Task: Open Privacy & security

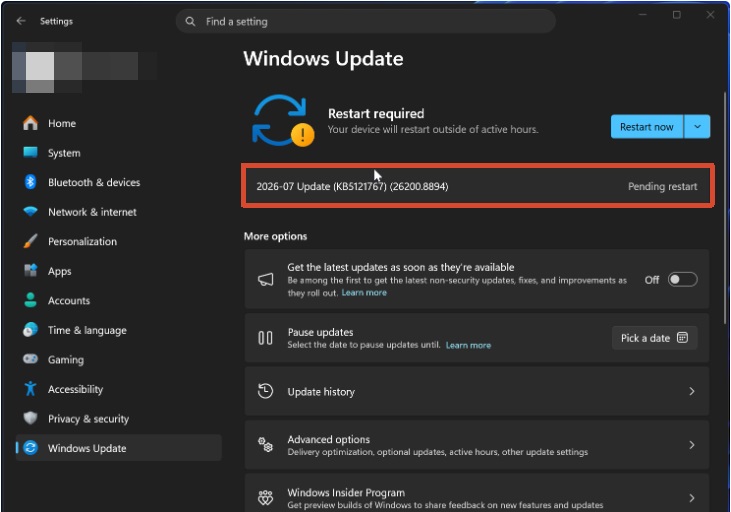Action: (x=118, y=418)
